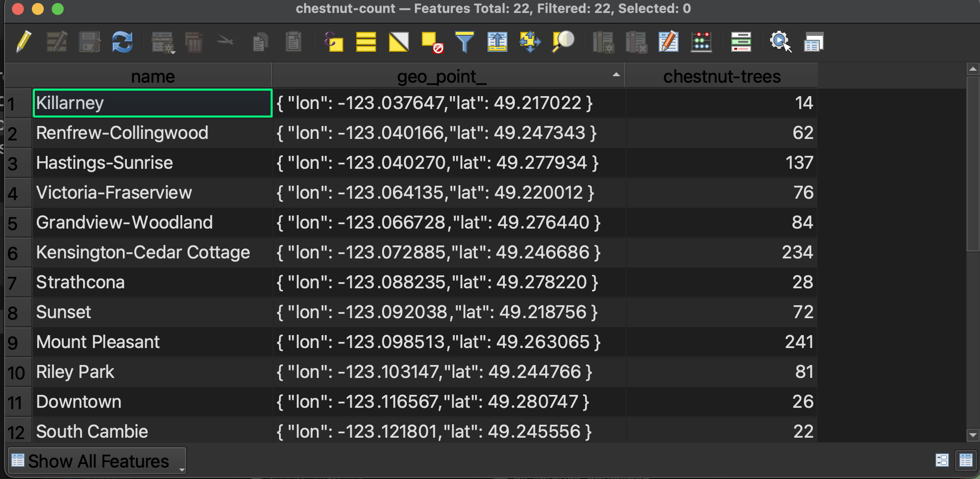This screenshot has height=479, width=980.
Task: Open Select features using expression
Action: (x=333, y=42)
